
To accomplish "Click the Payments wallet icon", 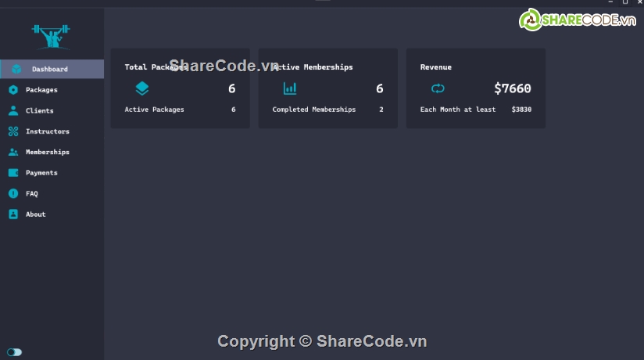I will 13,173.
